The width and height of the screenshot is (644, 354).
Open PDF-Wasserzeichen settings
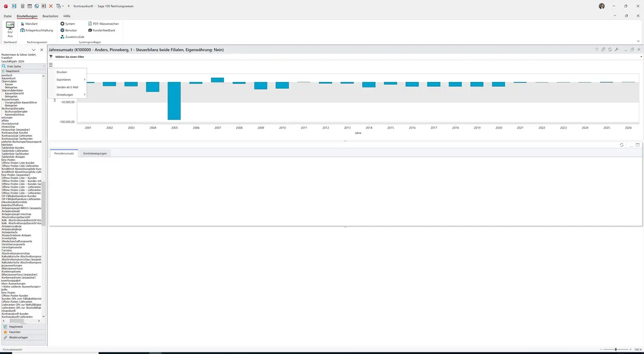pyautogui.click(x=103, y=24)
